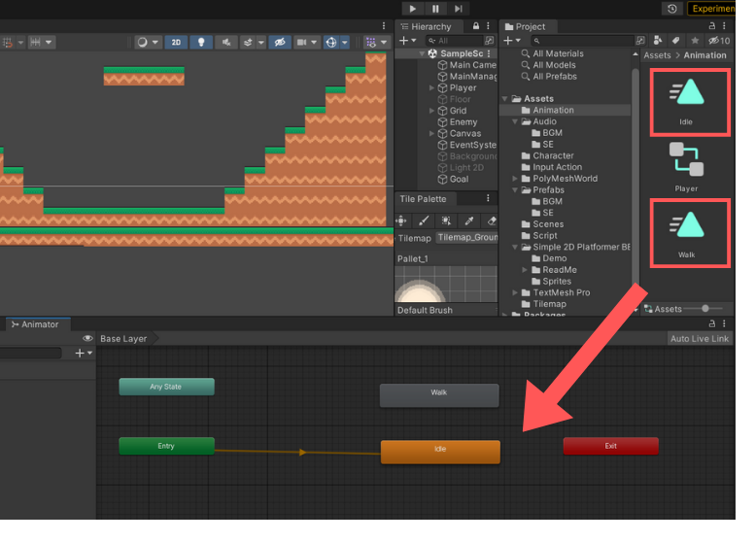Open the Tilemap target dropdown
756x542 pixels.
[466, 238]
